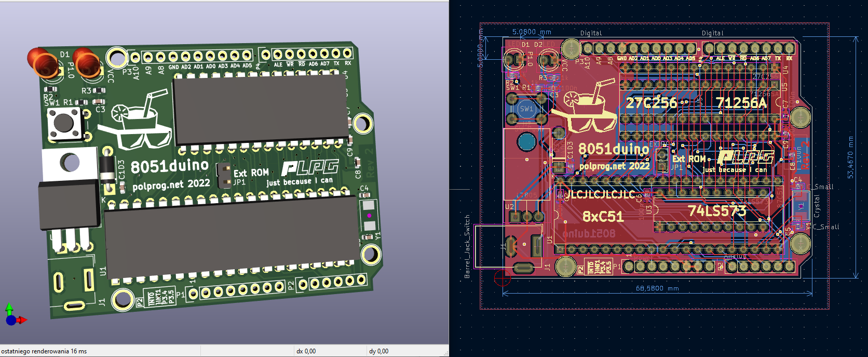Viewport: 868px width, 357px height.
Task: Click the Y1 crystal pads in 3D viewer
Action: click(x=369, y=215)
